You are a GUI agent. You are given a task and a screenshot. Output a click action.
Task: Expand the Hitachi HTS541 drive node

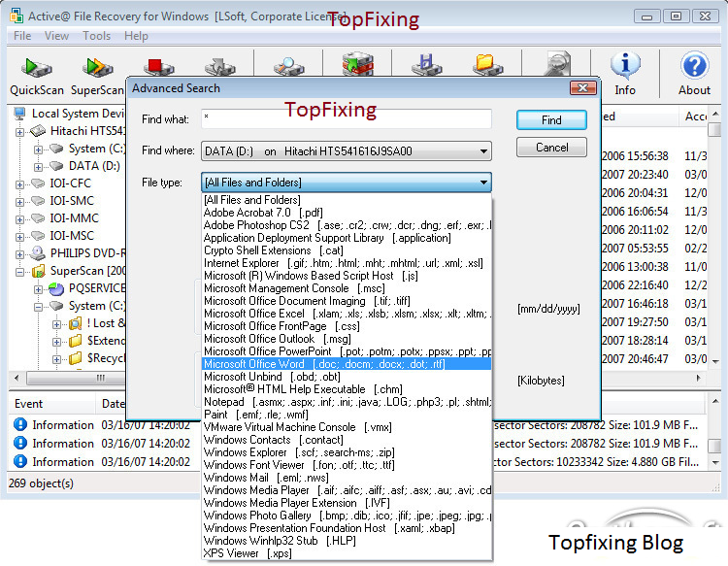pos(19,132)
